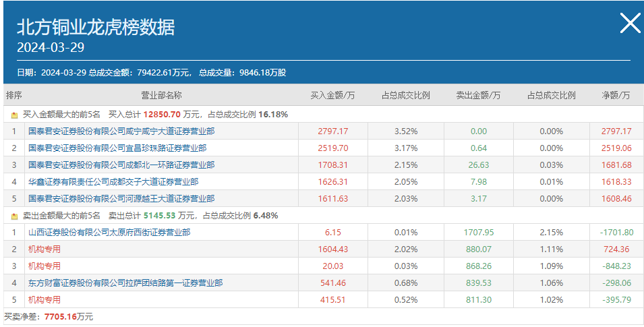Viewport: 644px width, 327px height.
Task: Click icon beside 卖出金额最大的前5名
Action: (14, 216)
